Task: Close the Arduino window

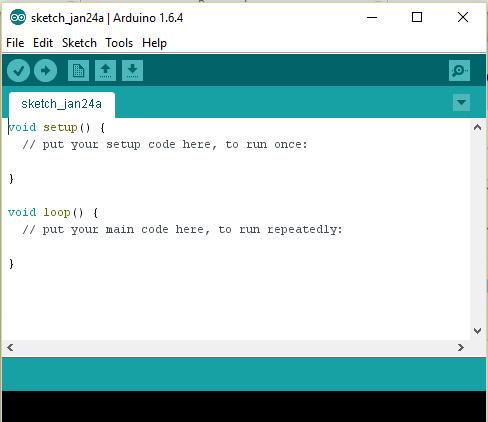Action: (x=463, y=17)
